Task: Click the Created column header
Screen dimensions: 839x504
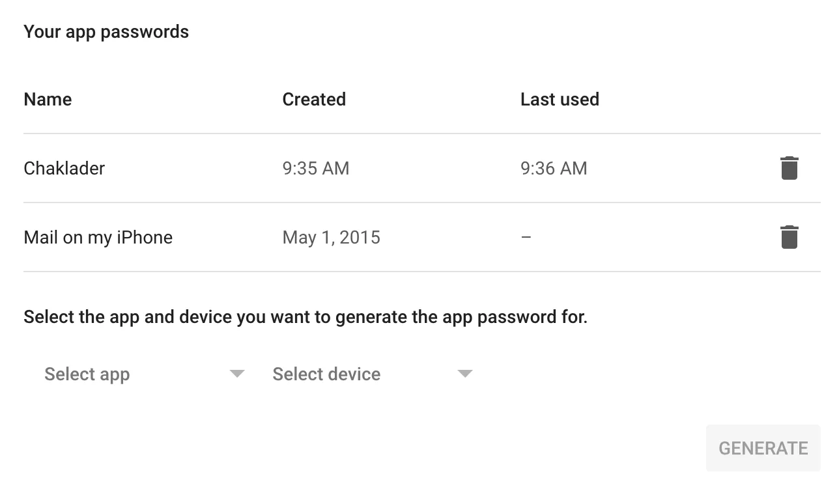Action: tap(314, 100)
